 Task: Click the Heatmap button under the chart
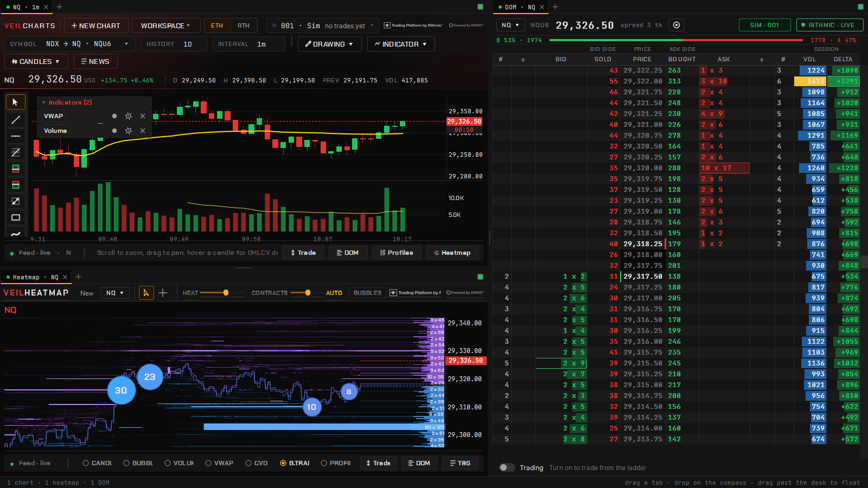[452, 253]
